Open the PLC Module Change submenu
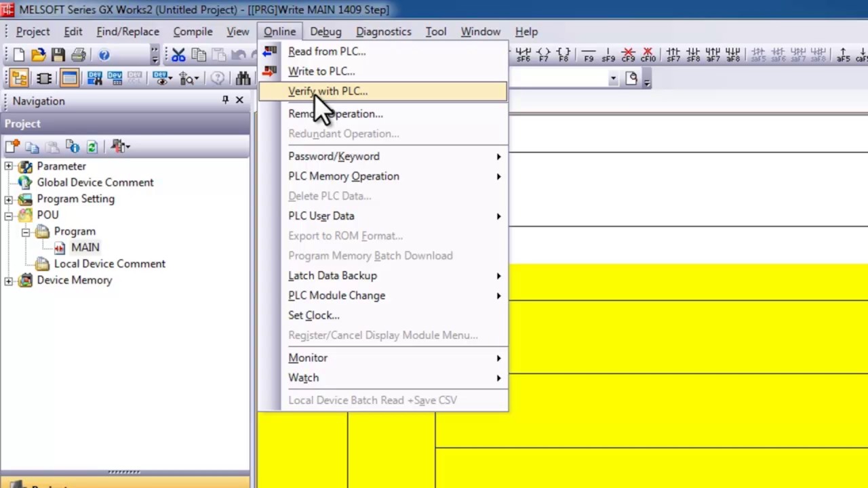Image resolution: width=868 pixels, height=488 pixels. (x=382, y=296)
